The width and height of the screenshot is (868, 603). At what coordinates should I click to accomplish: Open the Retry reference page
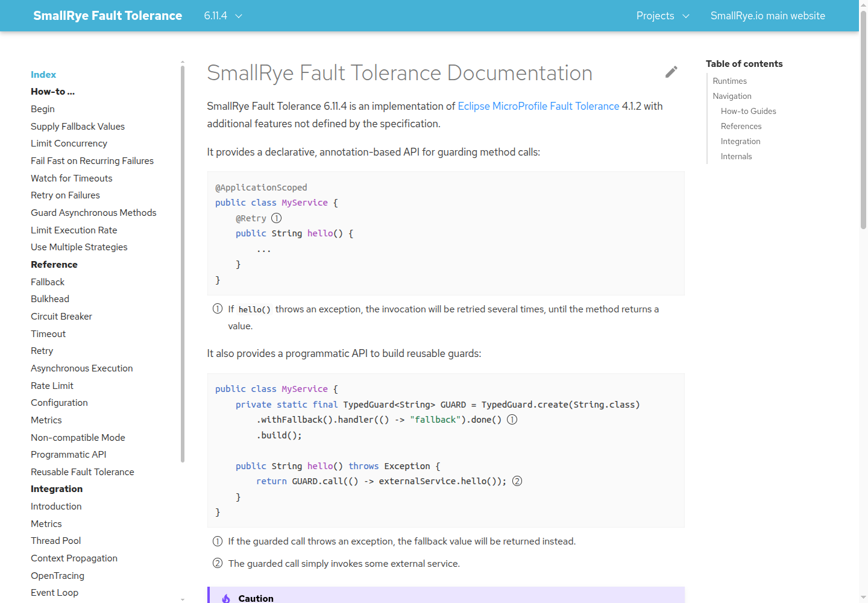42,351
